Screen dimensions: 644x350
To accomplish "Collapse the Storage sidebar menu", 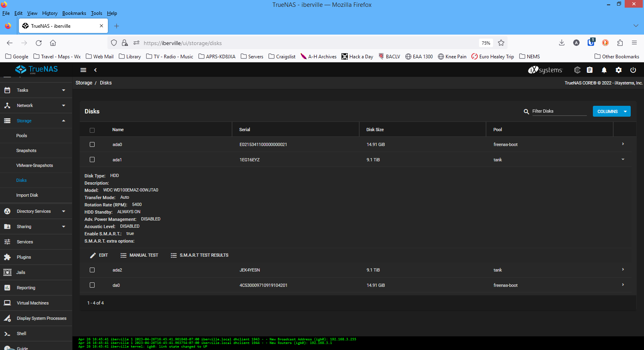I will click(36, 121).
